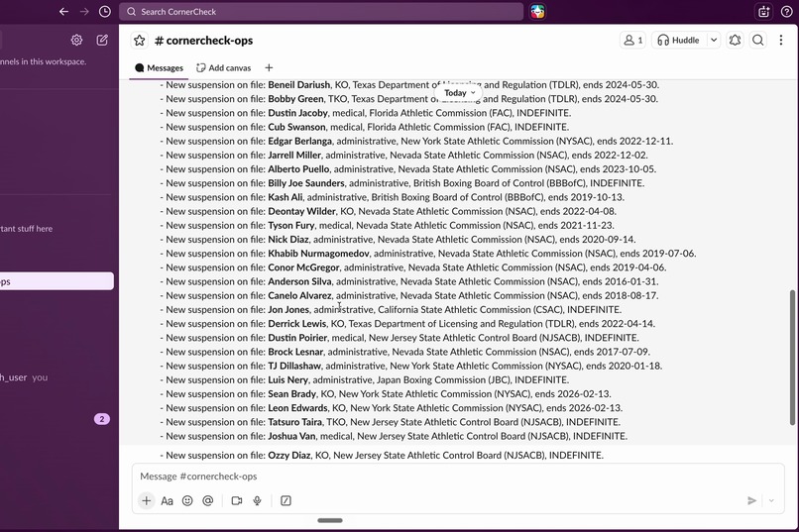Viewport: 799px width, 532px height.
Task: Click the Brock Lesnar suspension entry
Action: point(404,352)
